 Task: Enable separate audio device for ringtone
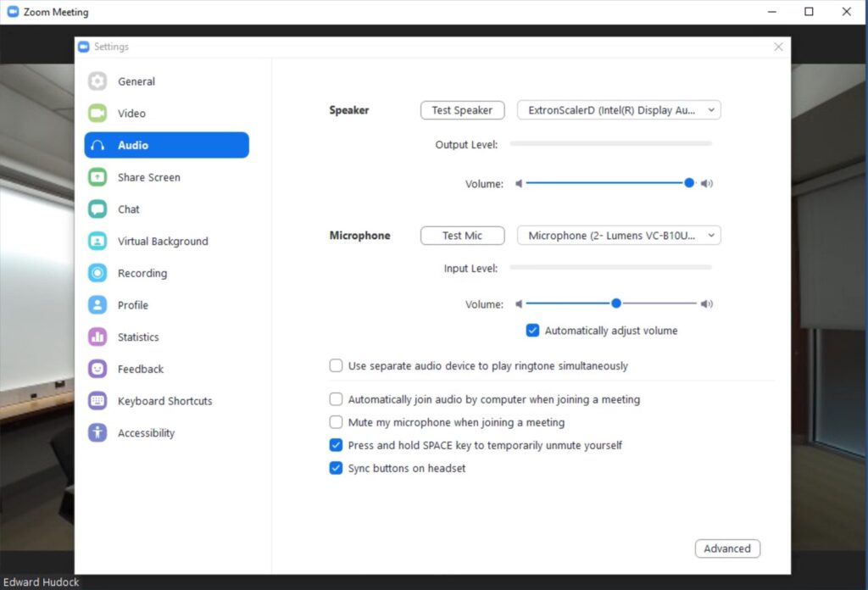click(336, 366)
